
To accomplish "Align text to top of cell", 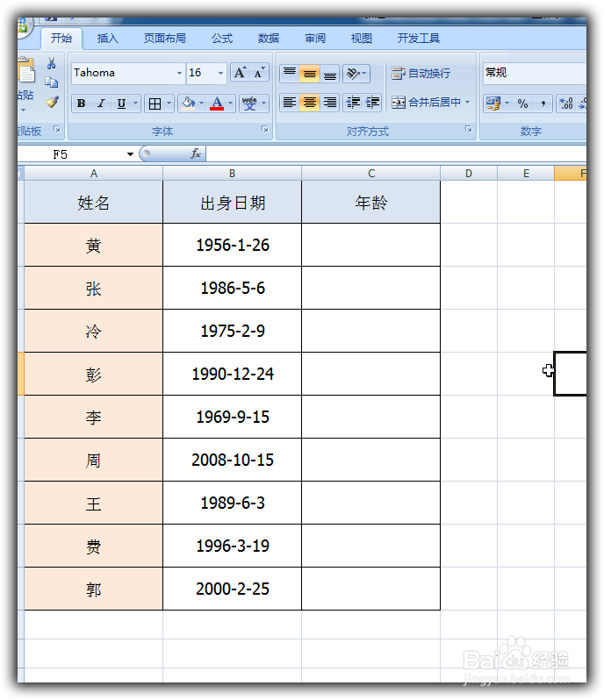I will tap(290, 73).
